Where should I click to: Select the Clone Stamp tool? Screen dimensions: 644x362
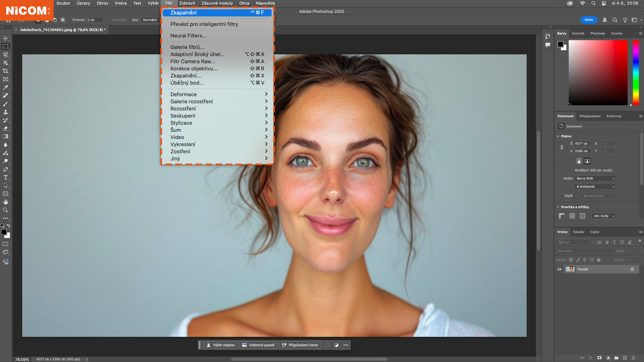click(x=6, y=112)
